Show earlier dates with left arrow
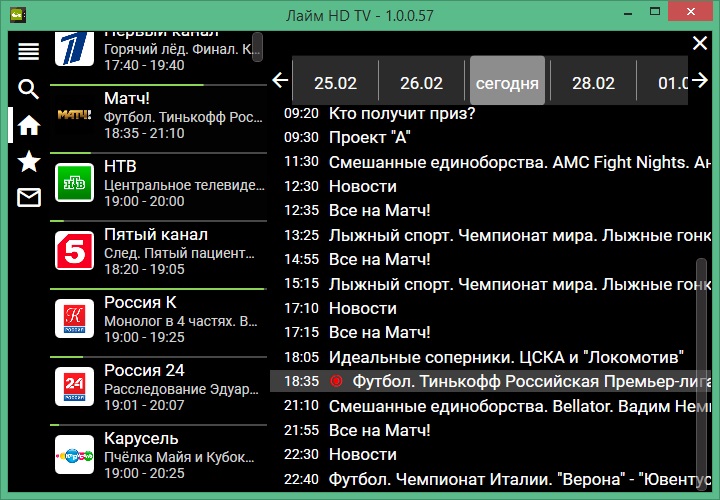Image resolution: width=720 pixels, height=500 pixels. click(x=280, y=80)
